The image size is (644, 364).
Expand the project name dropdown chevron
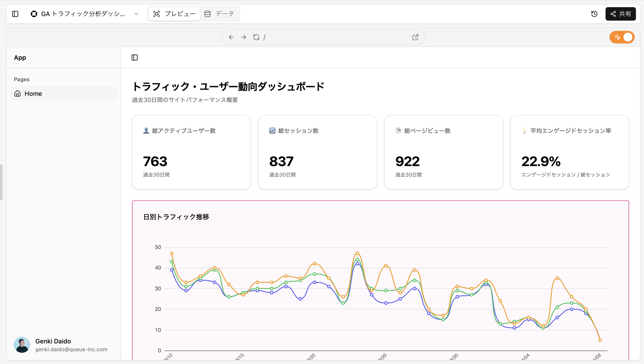[x=136, y=14]
